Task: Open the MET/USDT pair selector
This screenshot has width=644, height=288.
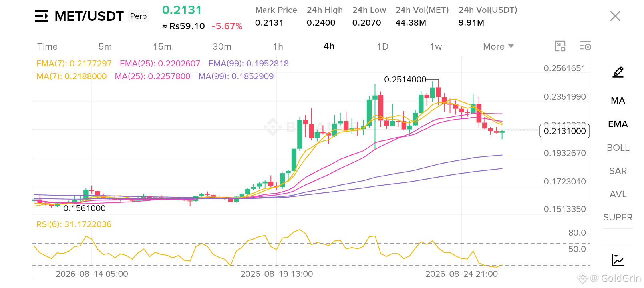Action: [x=89, y=16]
